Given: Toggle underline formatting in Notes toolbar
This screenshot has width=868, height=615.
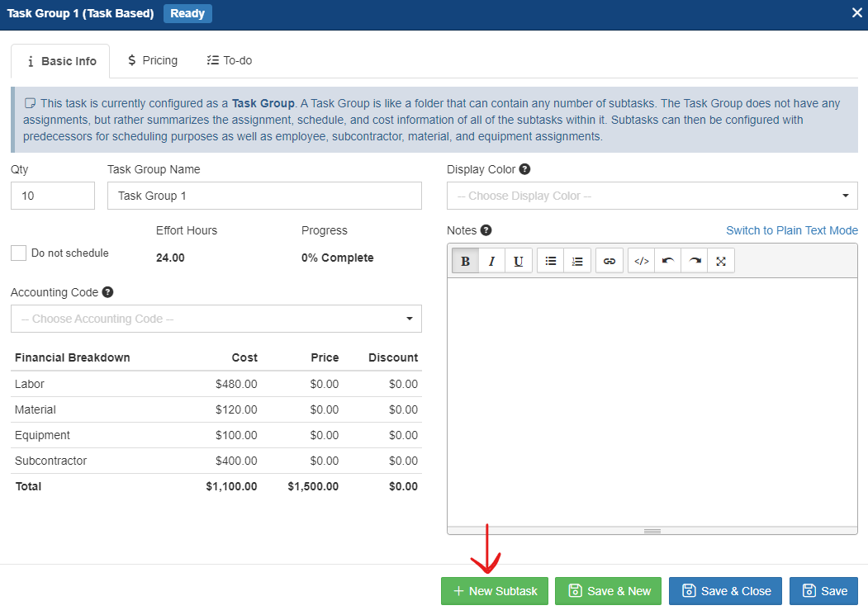Looking at the screenshot, I should tap(518, 261).
